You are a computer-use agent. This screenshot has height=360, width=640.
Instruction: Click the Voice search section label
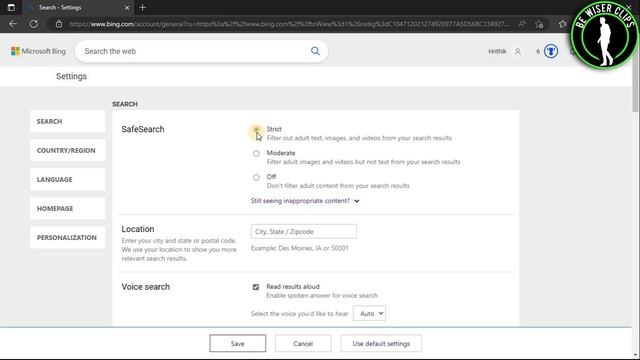click(146, 287)
